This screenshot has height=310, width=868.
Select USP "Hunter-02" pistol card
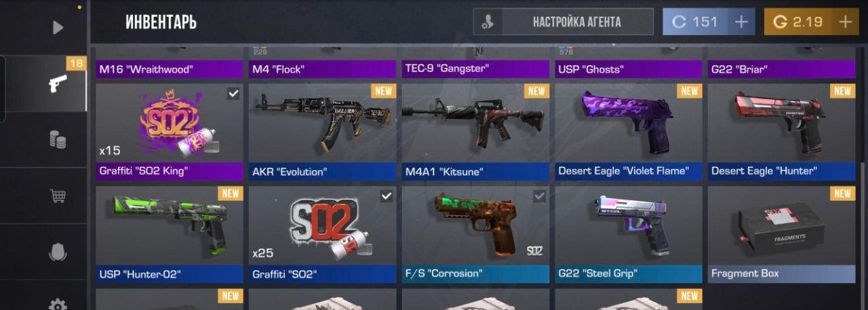click(170, 235)
